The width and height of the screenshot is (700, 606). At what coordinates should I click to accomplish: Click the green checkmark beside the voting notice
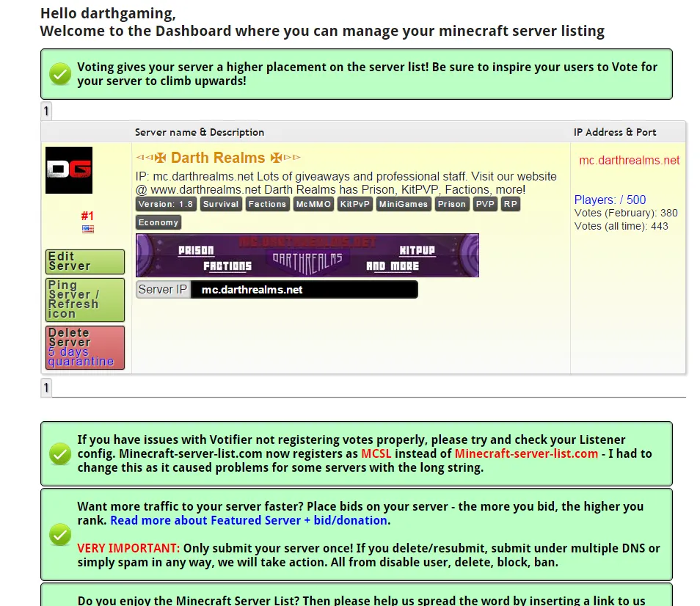pyautogui.click(x=60, y=73)
